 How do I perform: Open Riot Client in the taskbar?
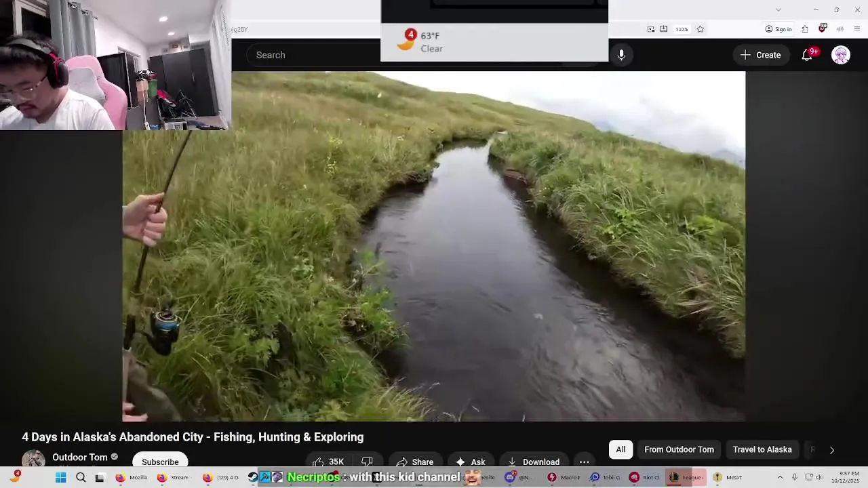[x=644, y=477]
